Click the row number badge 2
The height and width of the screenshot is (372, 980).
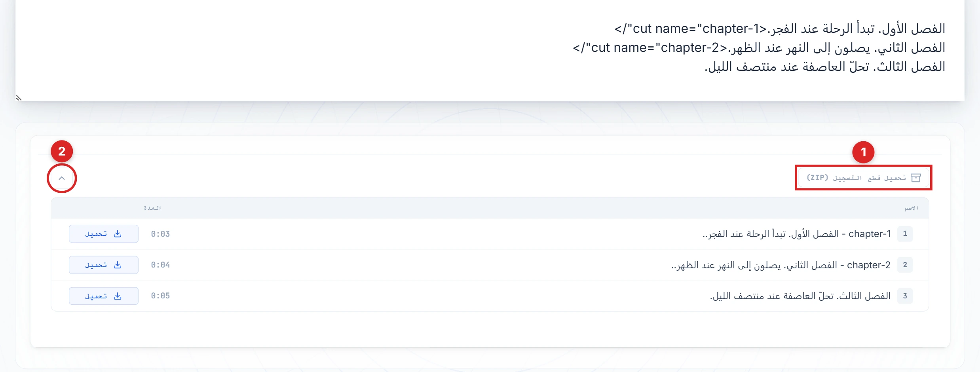click(x=905, y=265)
